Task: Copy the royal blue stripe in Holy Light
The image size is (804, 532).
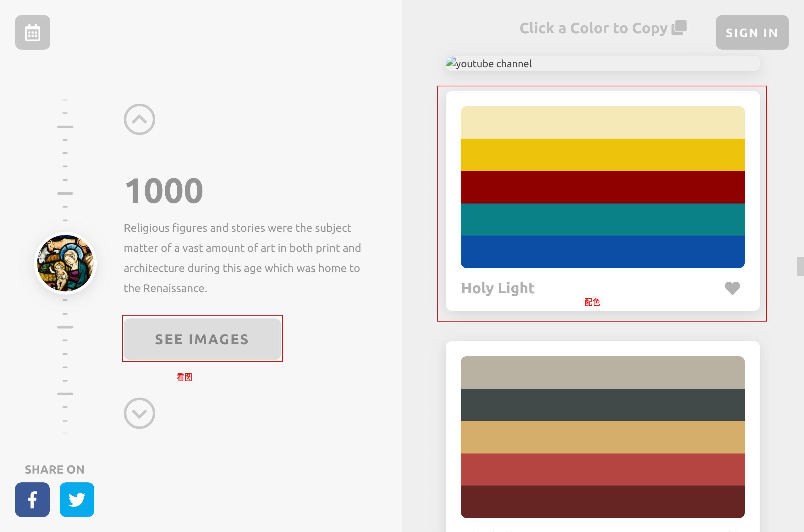Action: (602, 252)
